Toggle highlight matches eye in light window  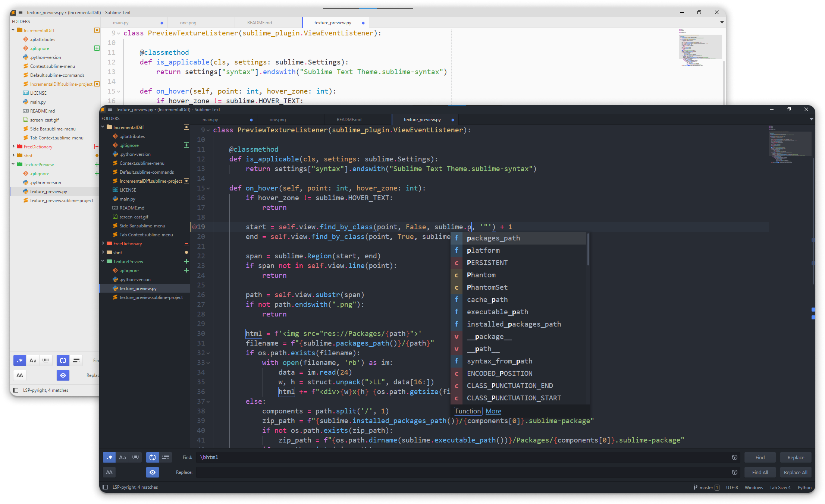click(x=63, y=375)
